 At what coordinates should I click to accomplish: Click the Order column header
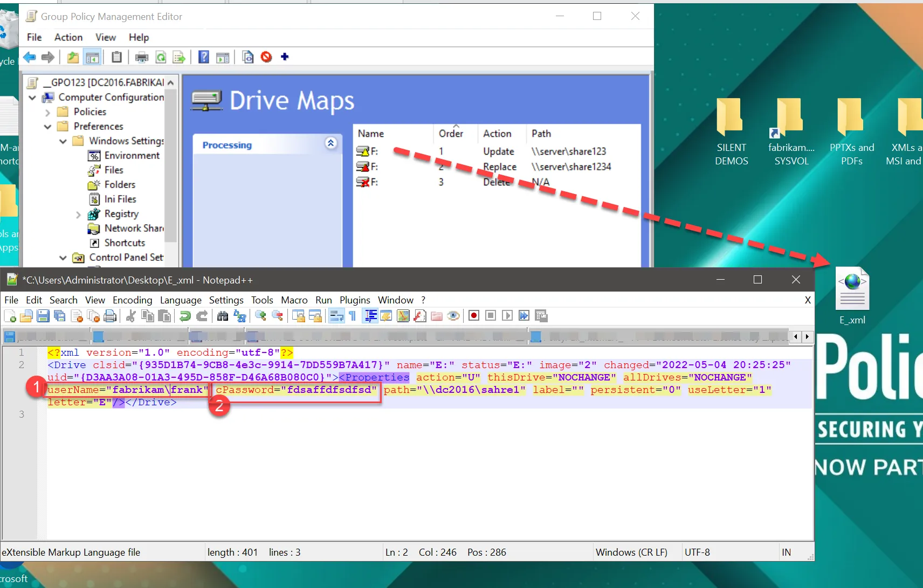pyautogui.click(x=451, y=134)
